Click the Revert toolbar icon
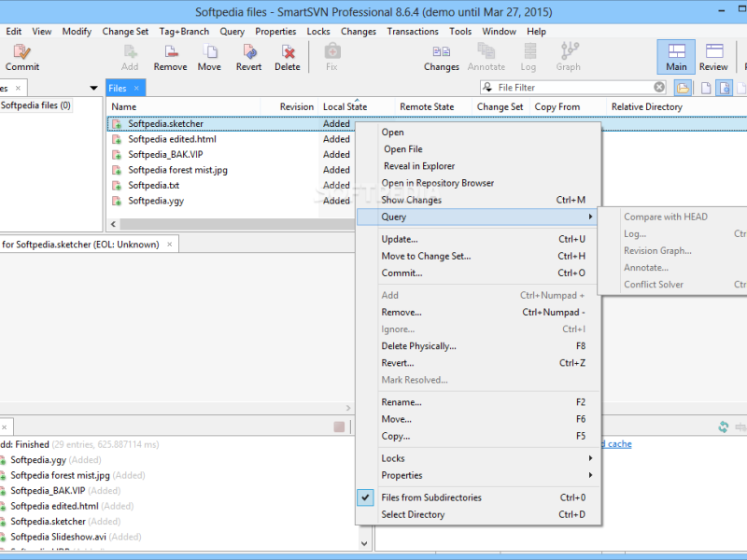Image resolution: width=747 pixels, height=560 pixels. click(x=249, y=51)
